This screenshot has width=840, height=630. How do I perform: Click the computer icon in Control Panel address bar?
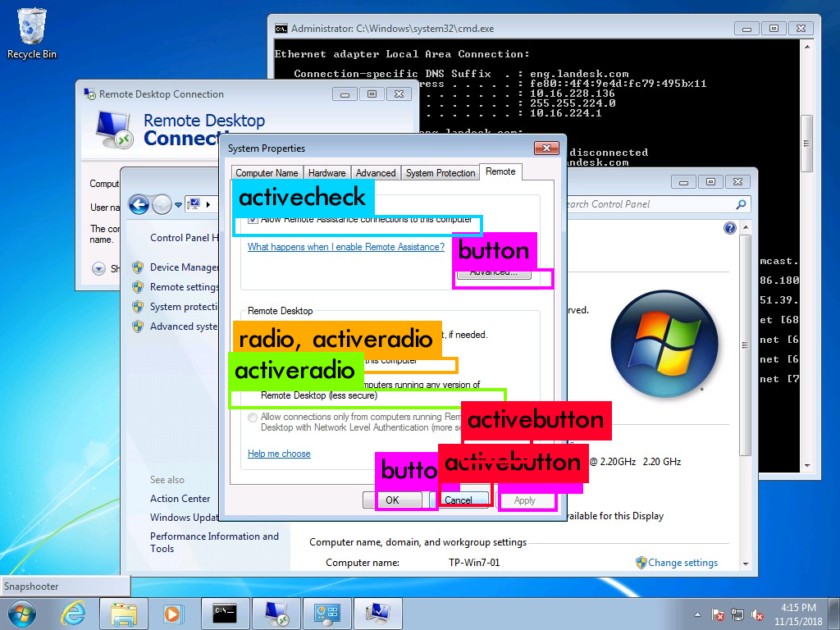click(x=194, y=204)
